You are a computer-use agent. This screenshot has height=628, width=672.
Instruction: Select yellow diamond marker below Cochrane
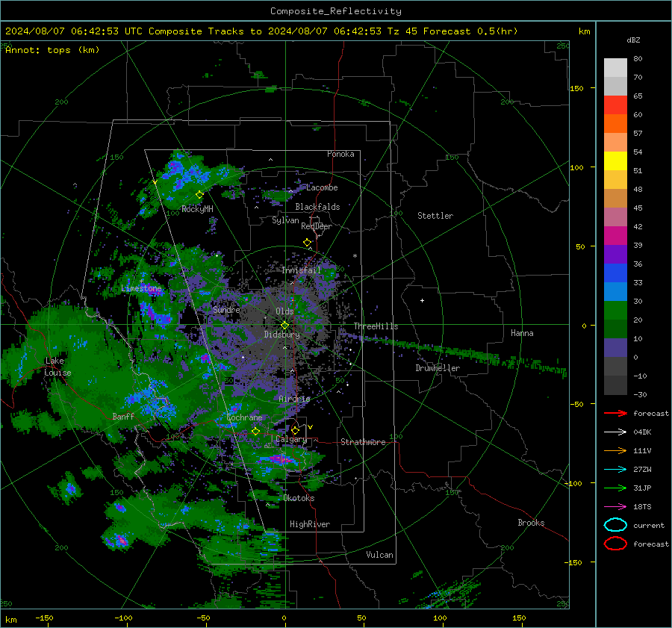click(255, 431)
